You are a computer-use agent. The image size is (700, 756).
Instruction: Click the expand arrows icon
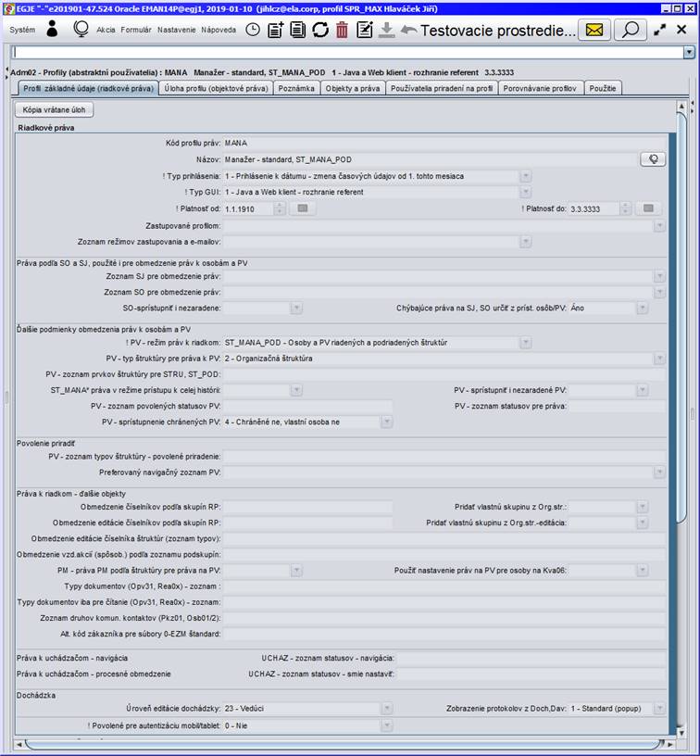659,30
